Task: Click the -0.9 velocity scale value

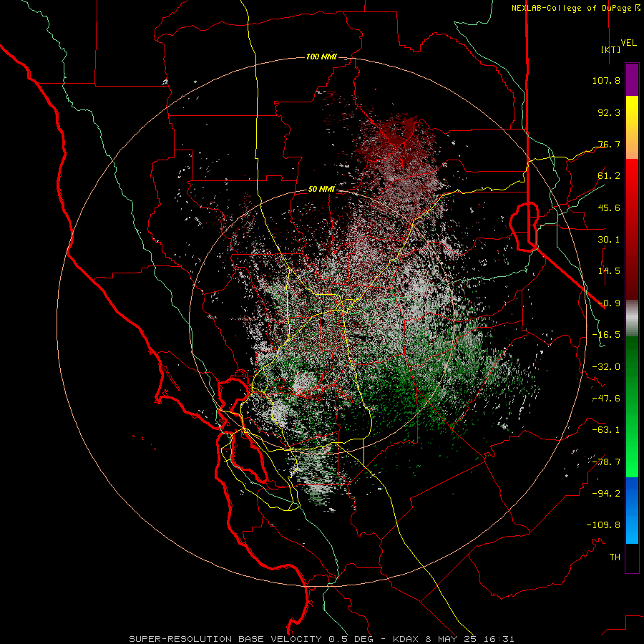Action: pos(609,303)
